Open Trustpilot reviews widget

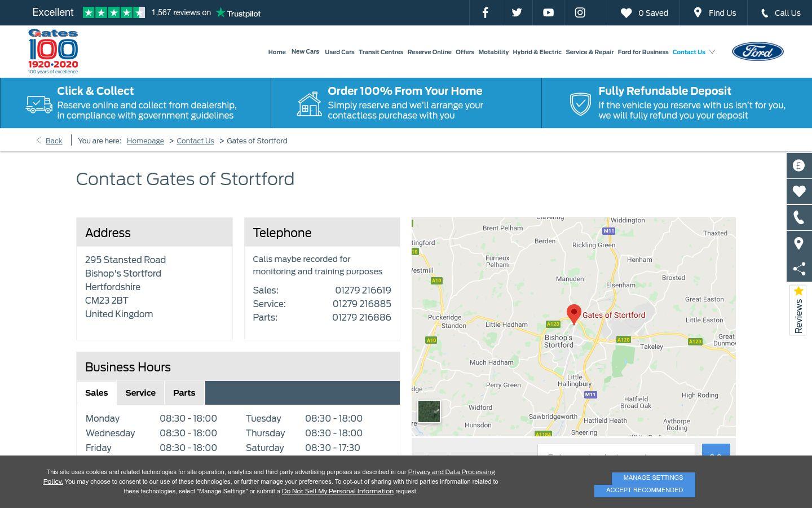click(x=147, y=12)
